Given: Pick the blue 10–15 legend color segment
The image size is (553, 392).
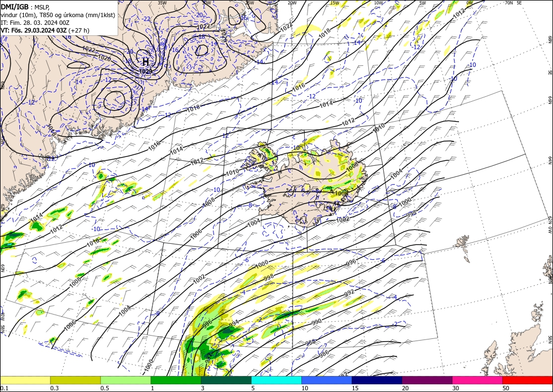Looking at the screenshot, I should 327,380.
